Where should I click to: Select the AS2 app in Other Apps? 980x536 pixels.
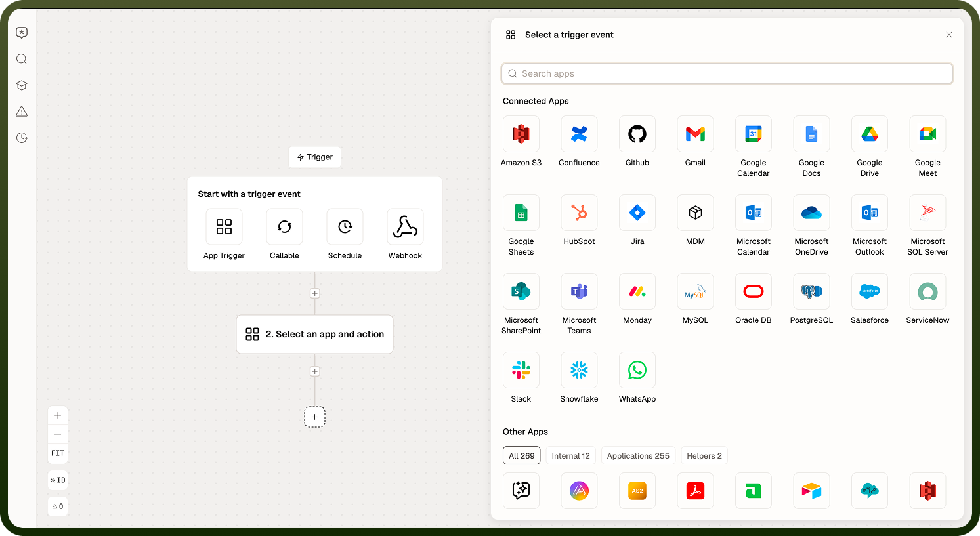coord(637,491)
